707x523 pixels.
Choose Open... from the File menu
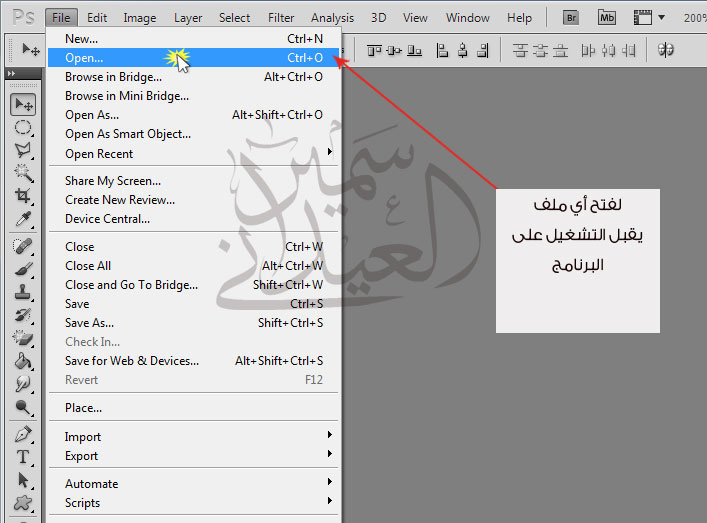193,58
